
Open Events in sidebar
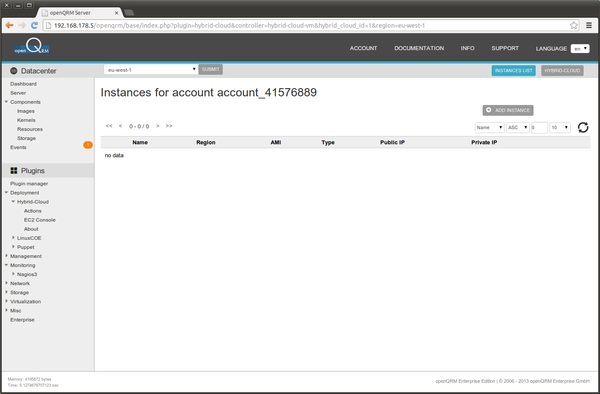click(x=18, y=147)
